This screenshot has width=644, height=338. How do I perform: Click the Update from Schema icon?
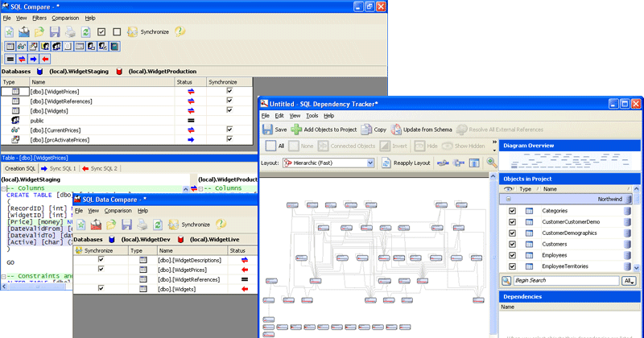tap(396, 130)
